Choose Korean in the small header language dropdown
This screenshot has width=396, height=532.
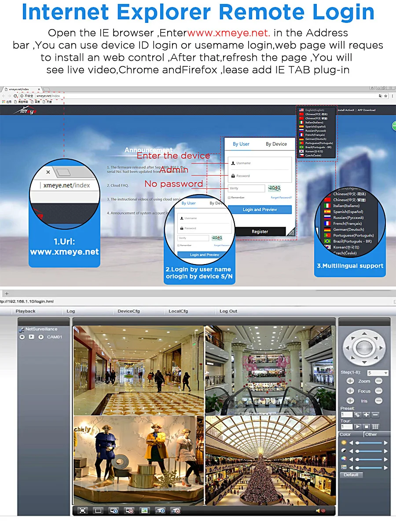click(x=315, y=151)
